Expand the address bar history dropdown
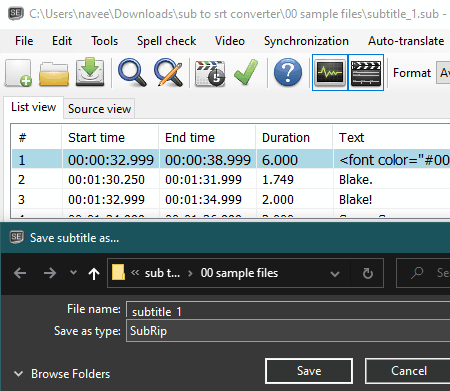 click(335, 274)
